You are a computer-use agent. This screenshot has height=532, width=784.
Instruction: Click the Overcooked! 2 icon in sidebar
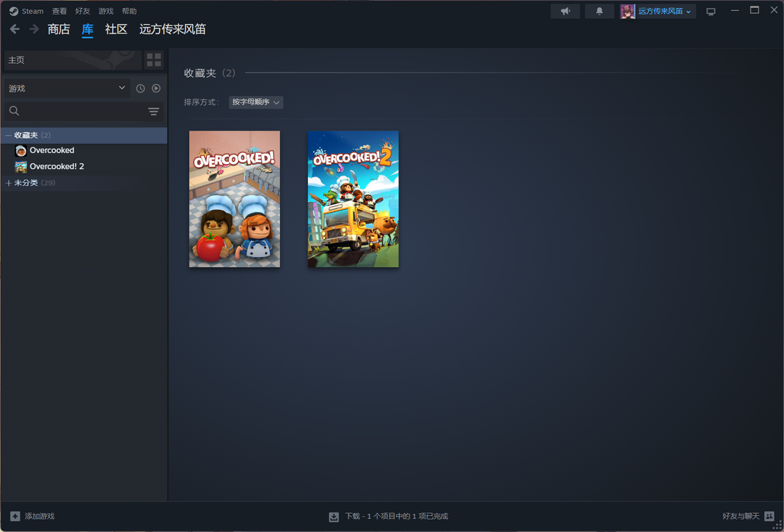click(21, 166)
